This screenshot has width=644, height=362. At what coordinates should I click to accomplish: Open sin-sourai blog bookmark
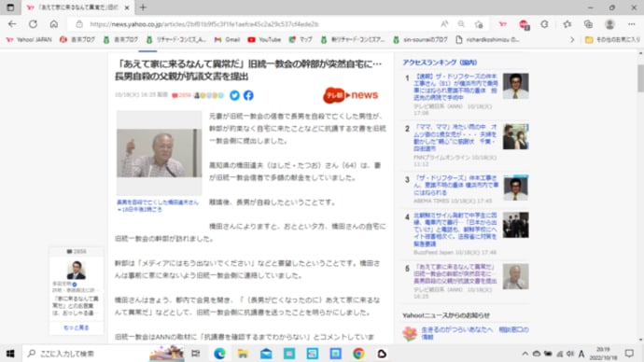click(420, 39)
